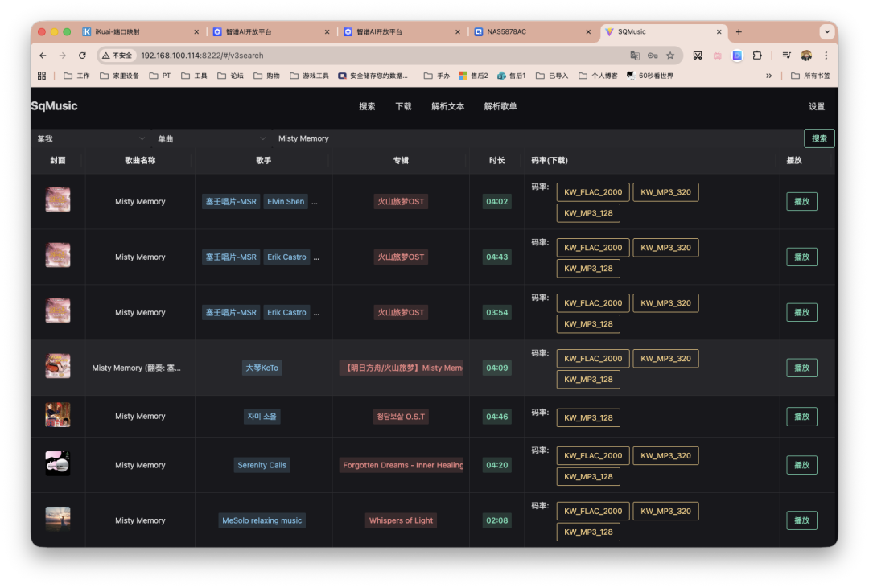Click the blue D extension icon
Image resolution: width=869 pixels, height=588 pixels.
[x=736, y=55]
